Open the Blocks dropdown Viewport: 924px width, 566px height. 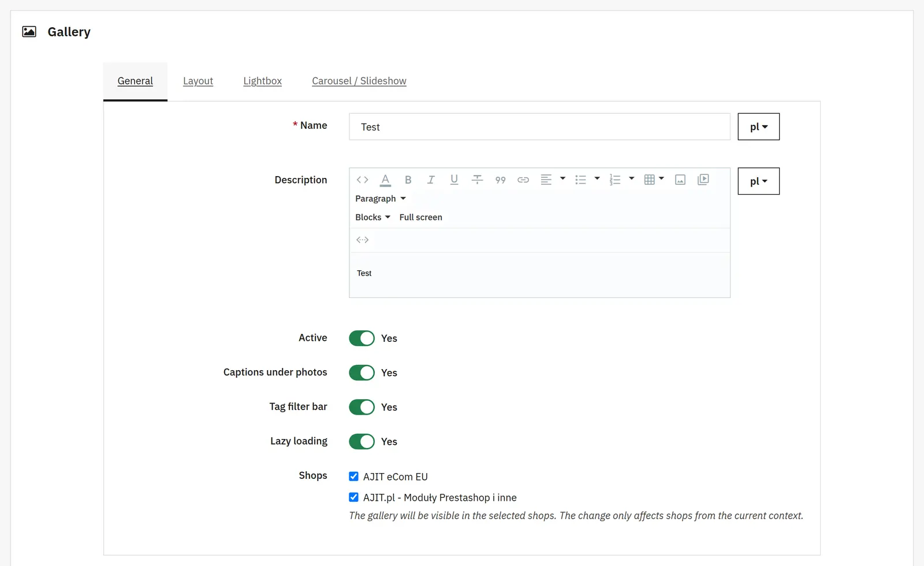click(372, 217)
